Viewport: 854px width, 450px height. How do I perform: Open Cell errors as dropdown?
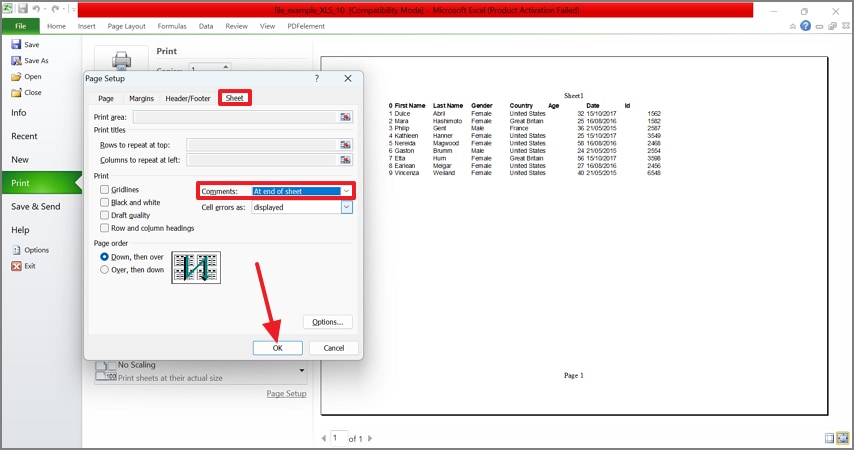tap(346, 207)
